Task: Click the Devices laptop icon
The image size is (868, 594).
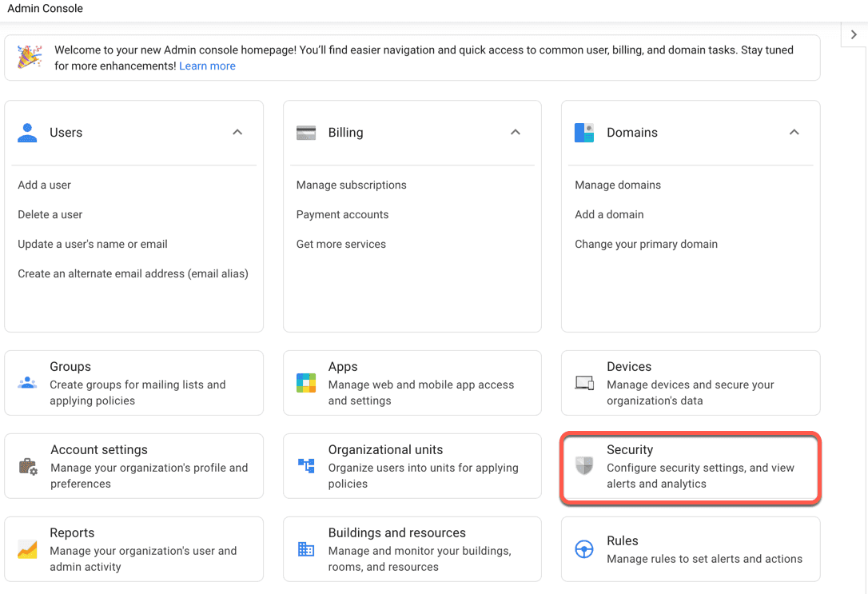Action: tap(584, 383)
